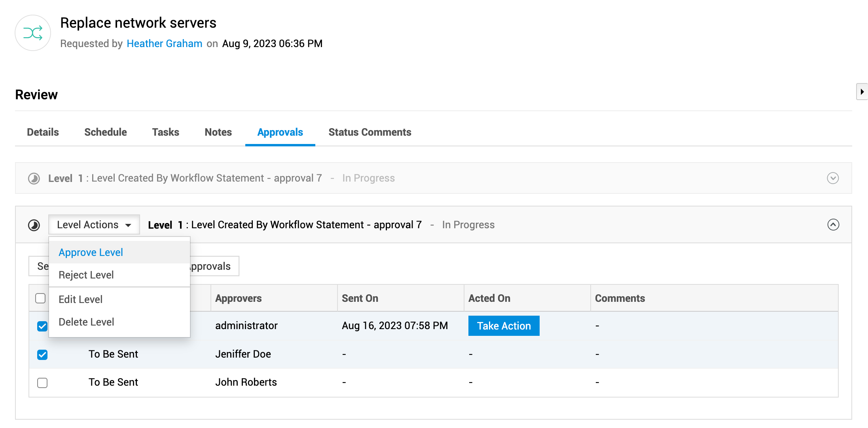This screenshot has height=428, width=868.
Task: Open Heather Graham requester link
Action: coord(165,44)
